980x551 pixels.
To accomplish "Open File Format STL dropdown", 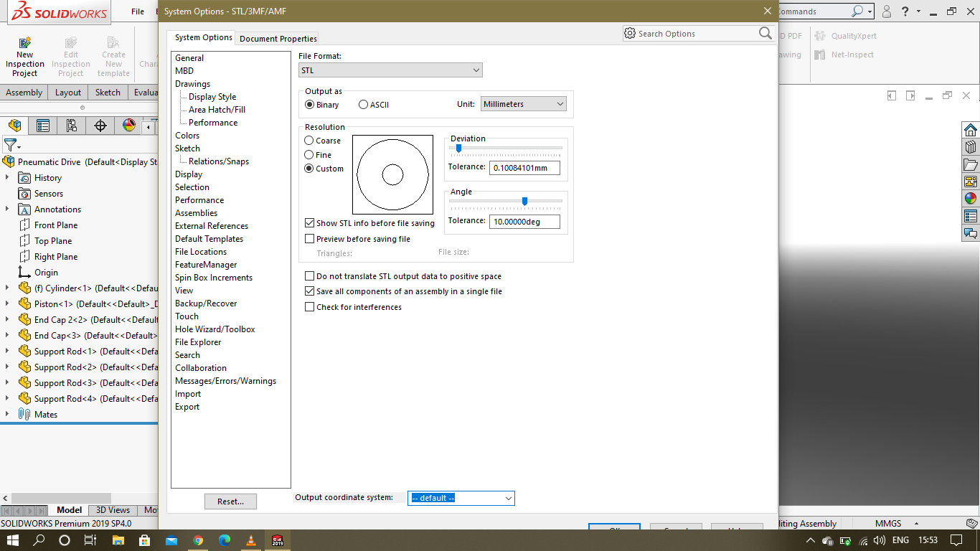I will click(x=390, y=70).
